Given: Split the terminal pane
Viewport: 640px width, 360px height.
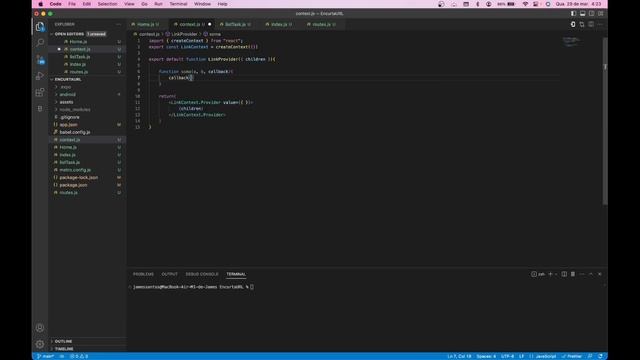Looking at the screenshot, I should (x=564, y=274).
